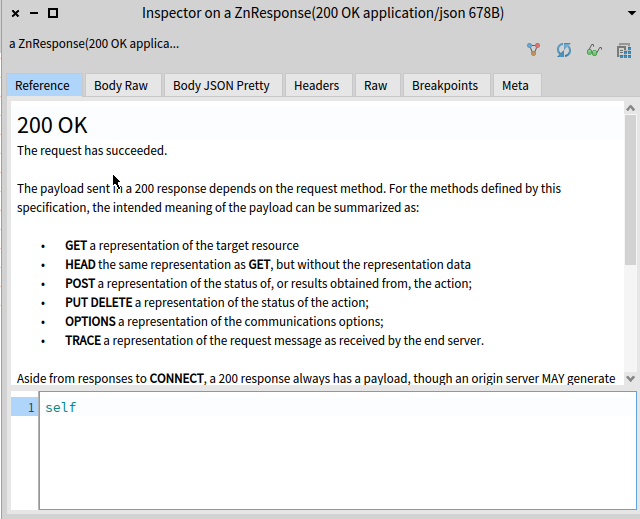Click the green glasses browse icon

[x=594, y=51]
